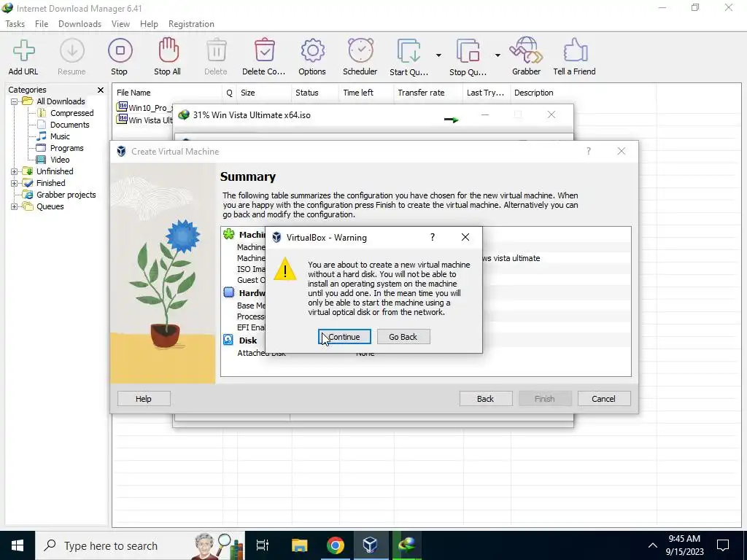Expand the Finished category
The image size is (747, 560).
tap(15, 183)
